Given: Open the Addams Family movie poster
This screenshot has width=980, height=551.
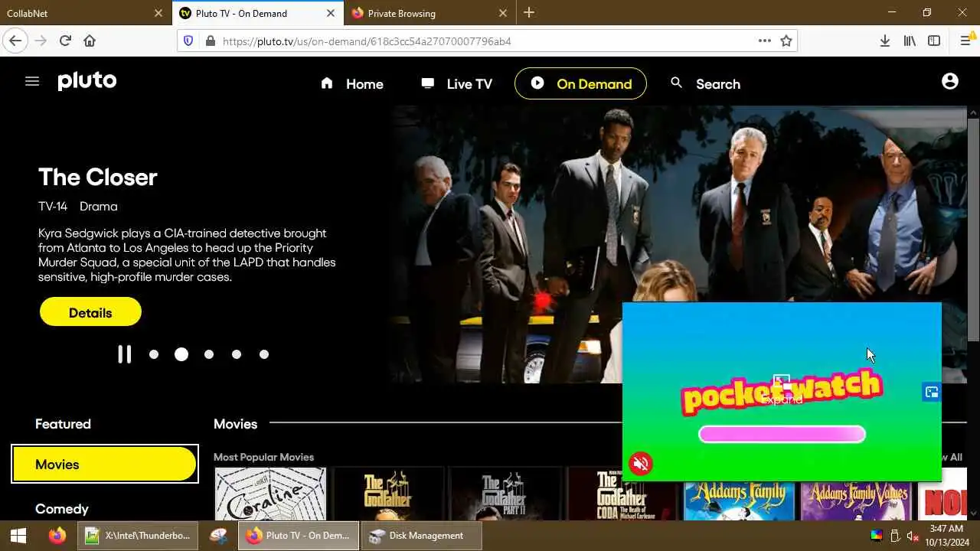Looking at the screenshot, I should click(x=740, y=501).
